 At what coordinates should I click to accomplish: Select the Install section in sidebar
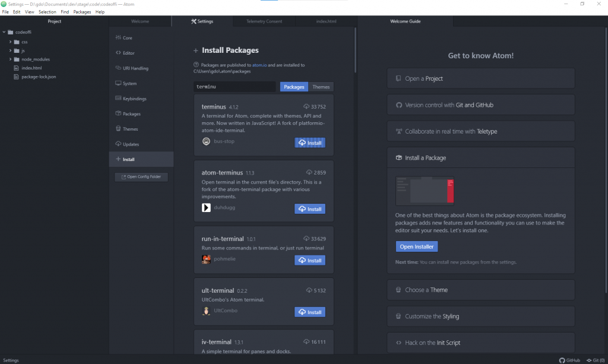[x=141, y=159]
